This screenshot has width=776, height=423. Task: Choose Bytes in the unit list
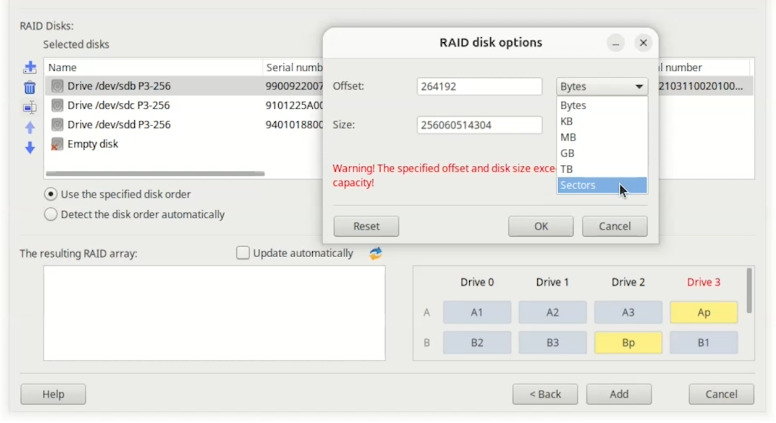click(602, 105)
